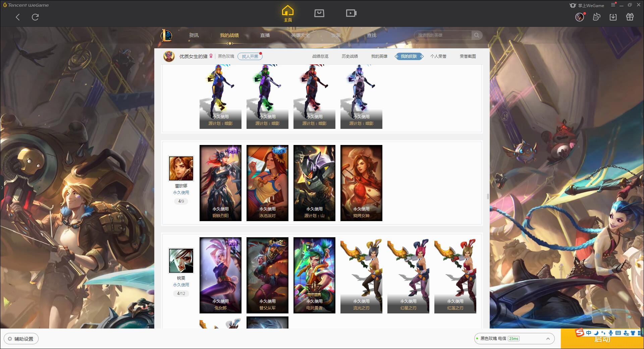Open the user avatar in top right

[580, 17]
